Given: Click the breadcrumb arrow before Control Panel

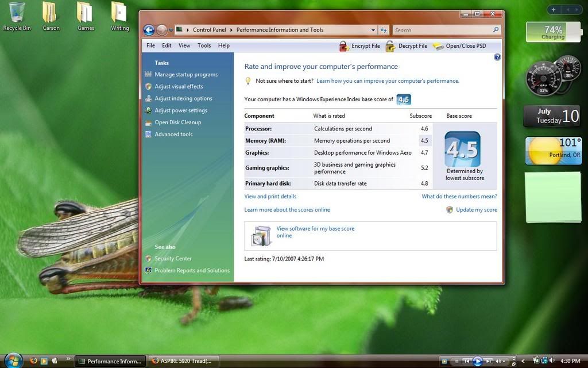Looking at the screenshot, I should 188,30.
